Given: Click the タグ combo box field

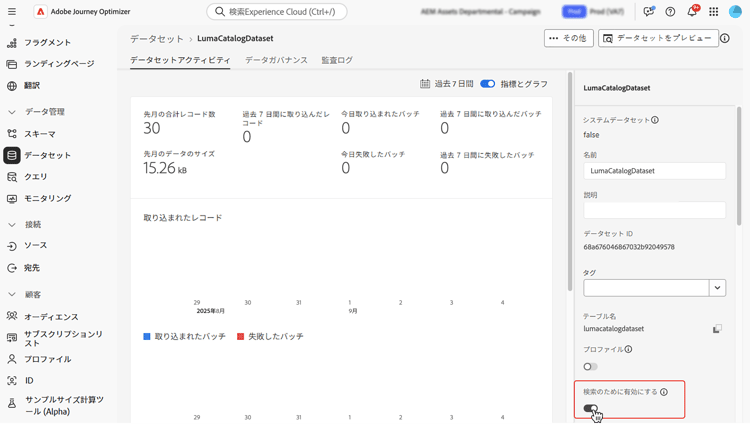Looking at the screenshot, I should [x=646, y=288].
